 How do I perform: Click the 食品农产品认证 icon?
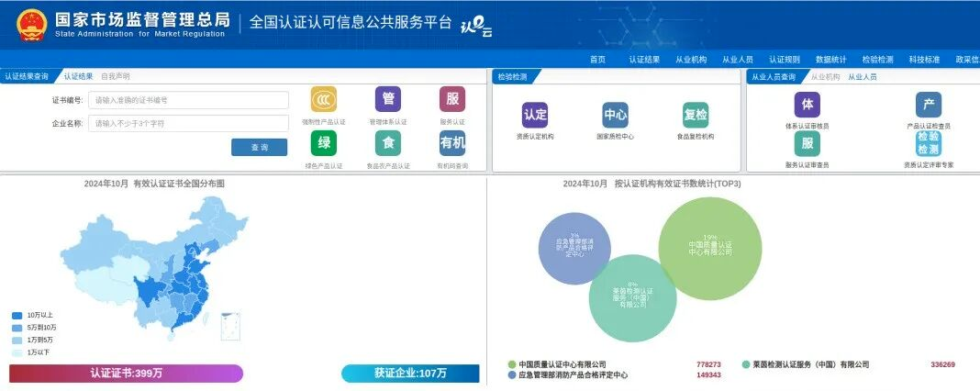(x=388, y=143)
